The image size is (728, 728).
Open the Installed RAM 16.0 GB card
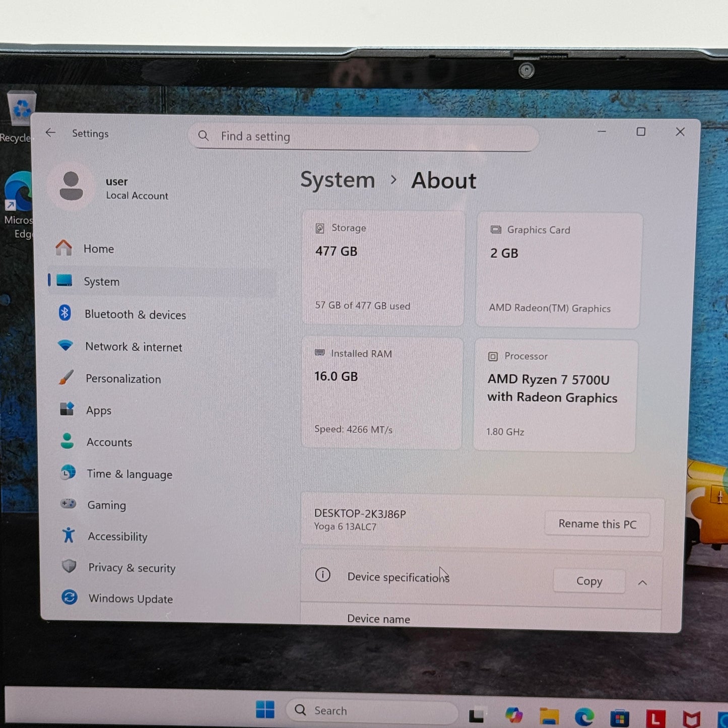click(381, 393)
